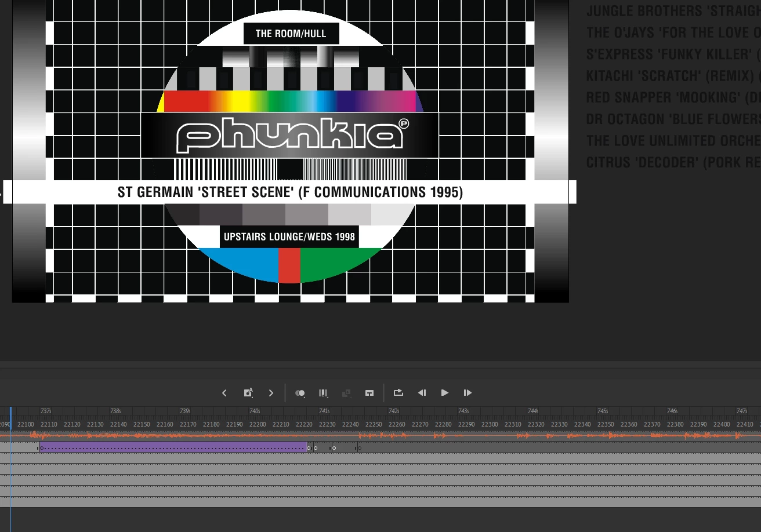761x532 pixels.
Task: Click the 740s marker on the time ruler
Action: [255, 411]
